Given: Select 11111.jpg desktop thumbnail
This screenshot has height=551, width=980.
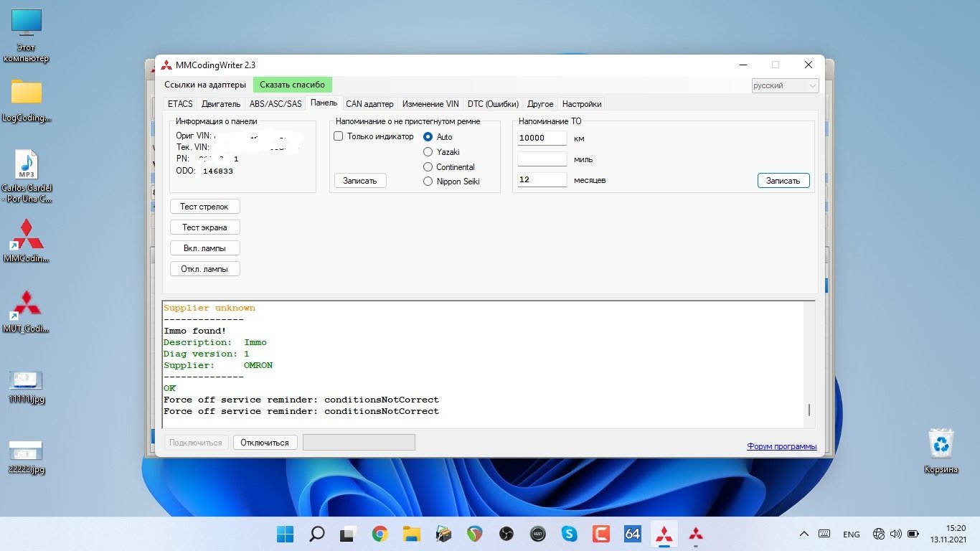Looking at the screenshot, I should click(x=27, y=387).
